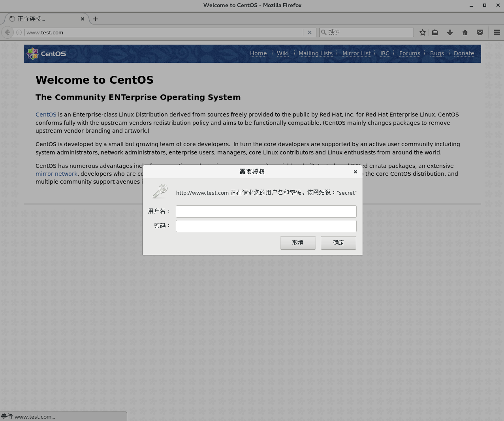
Task: Open the downloads arrow icon
Action: (450, 32)
